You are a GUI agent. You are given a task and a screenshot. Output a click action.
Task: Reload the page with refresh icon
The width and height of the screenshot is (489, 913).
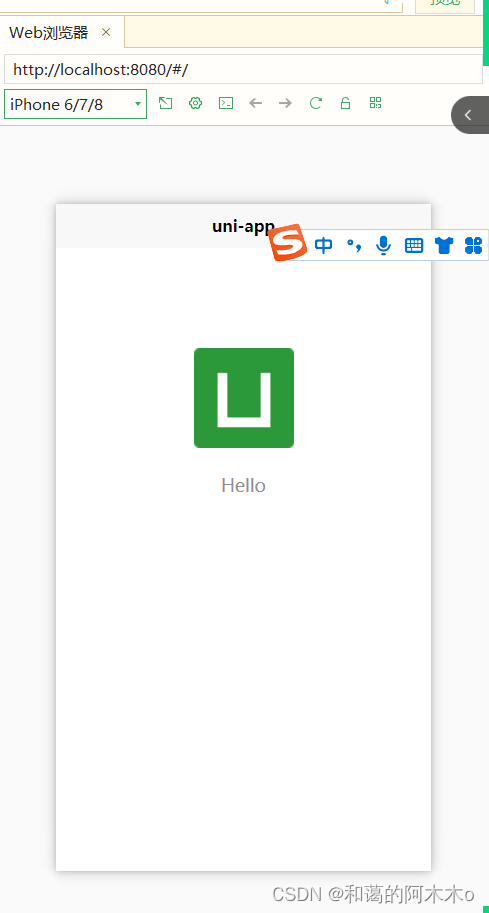(316, 103)
